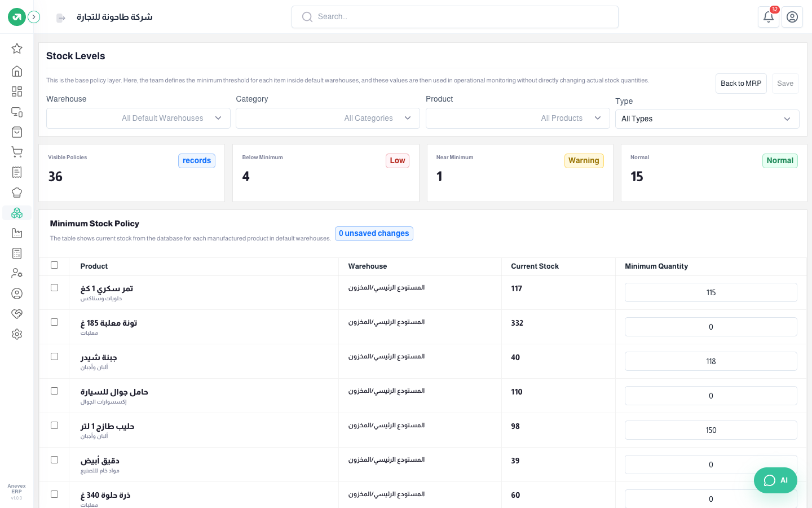Screen dimensions: 812x508
Task: Expand the sidebar with the arrow toggle
Action: [34, 17]
